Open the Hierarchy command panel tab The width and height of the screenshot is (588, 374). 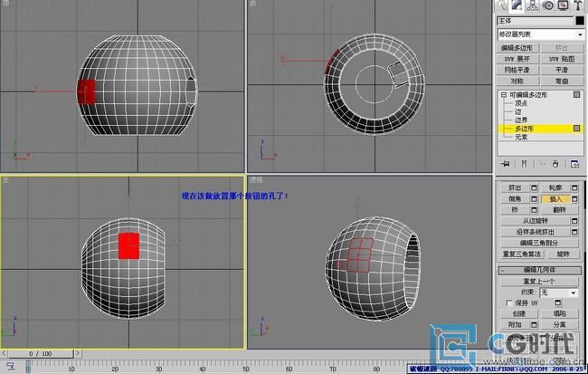click(533, 5)
